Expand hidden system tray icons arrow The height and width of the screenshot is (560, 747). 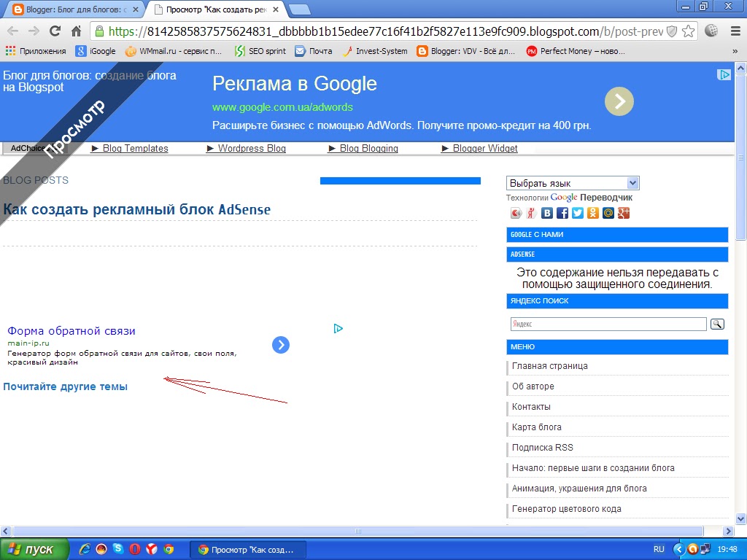[679, 549]
